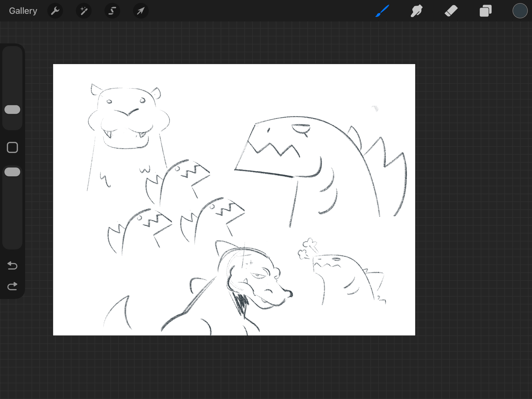Viewport: 532px width, 399px height.
Task: Tap the square Modify button on sidebar
Action: (x=13, y=147)
